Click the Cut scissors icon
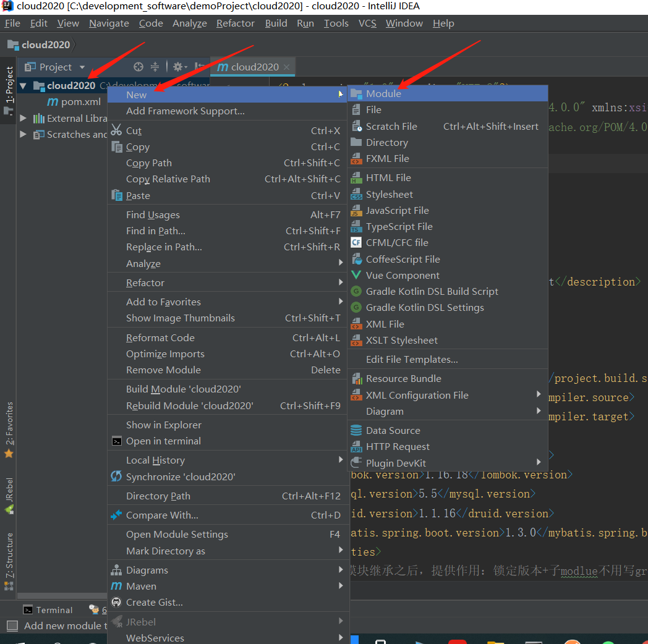Viewport: 648px width, 644px height. pyautogui.click(x=116, y=130)
